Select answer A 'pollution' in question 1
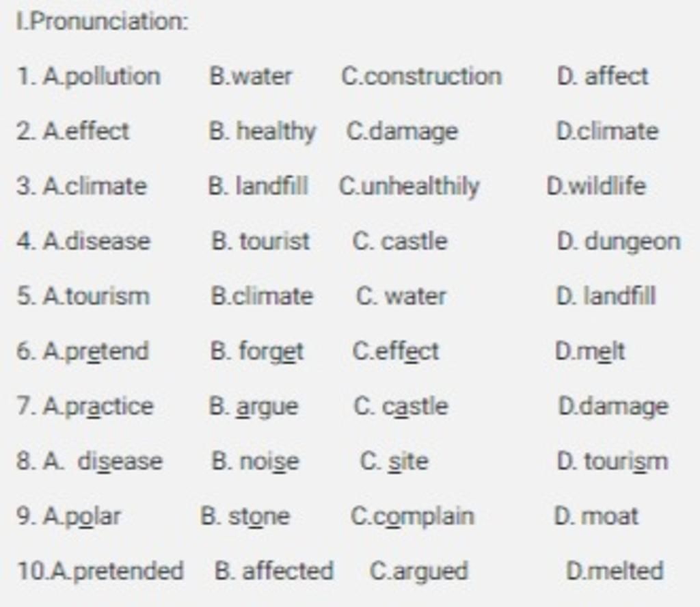This screenshot has width=700, height=607. 102,77
